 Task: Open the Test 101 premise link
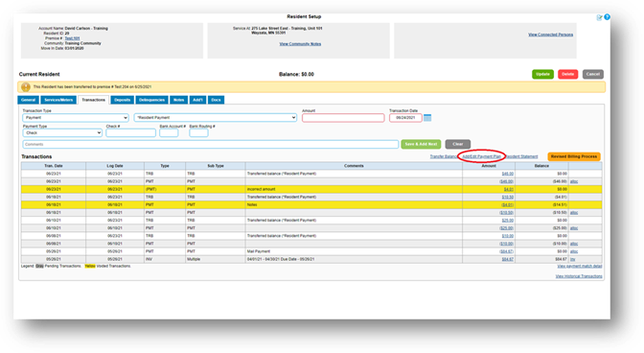pos(72,38)
